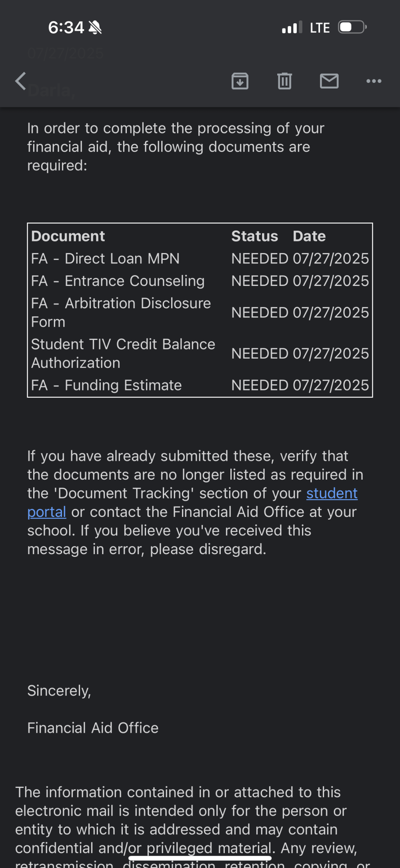Tap the Date column header
Screen dimensions: 400x868
(309, 236)
